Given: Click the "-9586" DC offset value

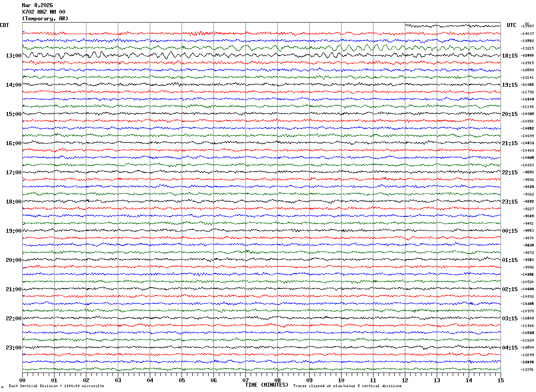Looking at the screenshot, I should (528, 180).
